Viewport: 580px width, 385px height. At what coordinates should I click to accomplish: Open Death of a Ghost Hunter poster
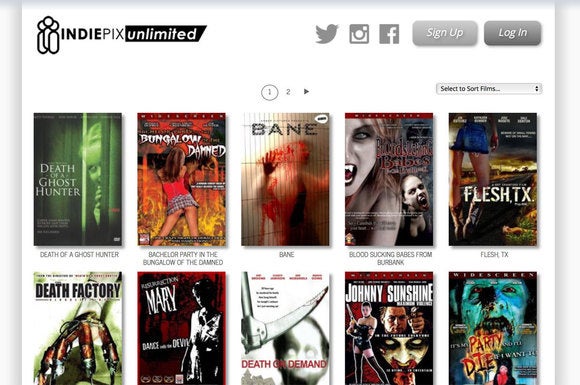click(x=78, y=179)
